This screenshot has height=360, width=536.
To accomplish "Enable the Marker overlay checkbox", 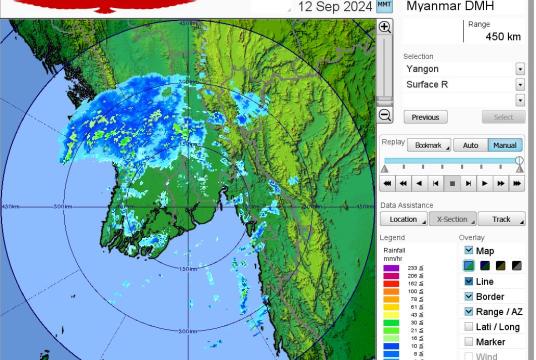I will click(469, 342).
